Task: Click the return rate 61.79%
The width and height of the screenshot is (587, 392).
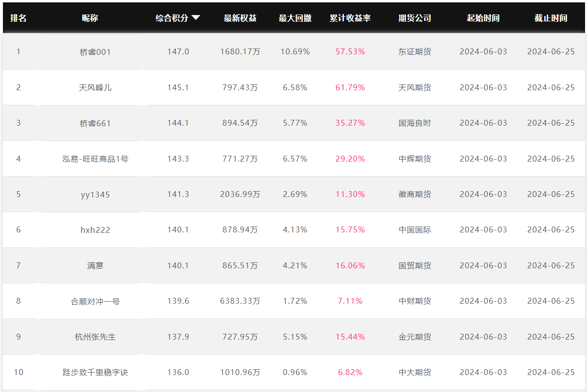Action: click(x=350, y=87)
